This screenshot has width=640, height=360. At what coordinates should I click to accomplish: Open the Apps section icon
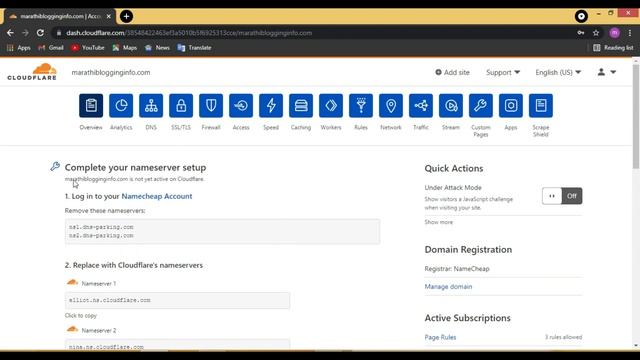tap(511, 105)
